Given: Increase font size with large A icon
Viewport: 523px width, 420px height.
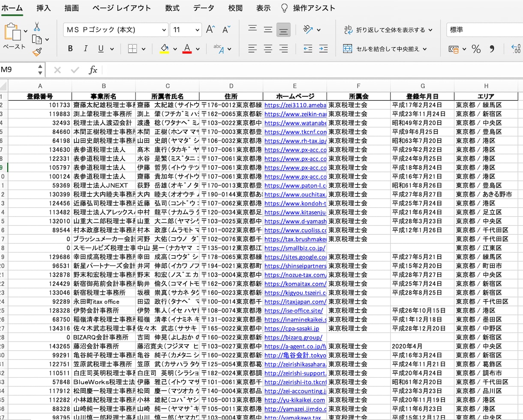Looking at the screenshot, I should pyautogui.click(x=210, y=30).
